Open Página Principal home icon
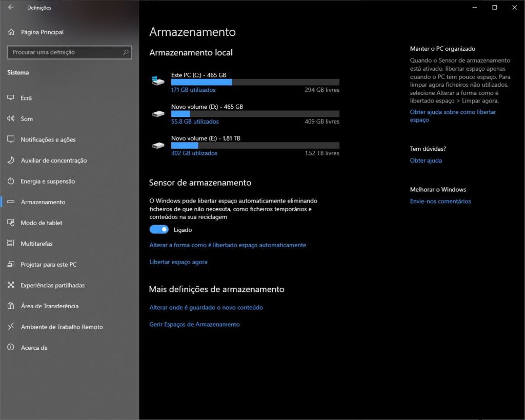 11,32
